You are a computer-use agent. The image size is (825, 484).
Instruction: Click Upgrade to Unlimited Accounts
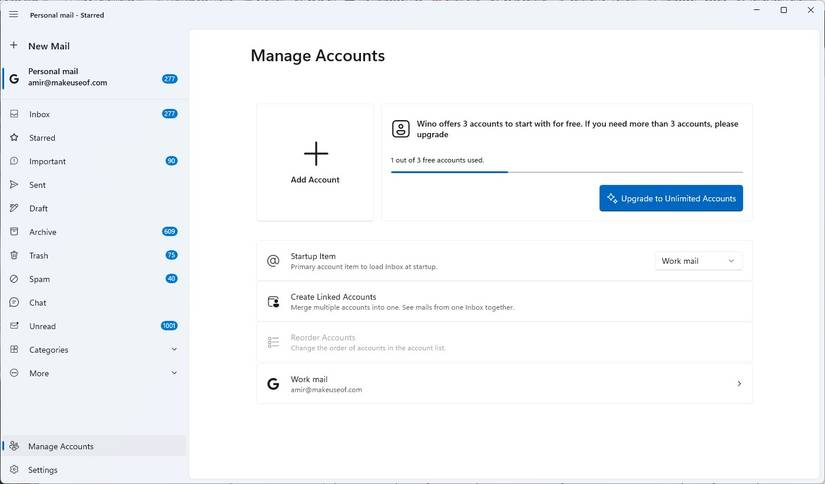click(x=671, y=198)
